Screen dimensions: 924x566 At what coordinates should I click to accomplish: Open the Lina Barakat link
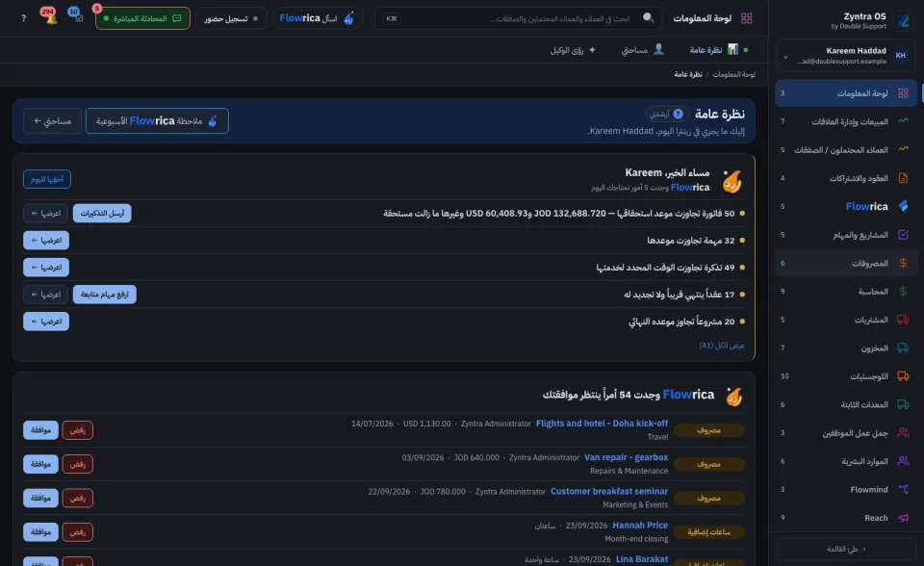coord(642,559)
